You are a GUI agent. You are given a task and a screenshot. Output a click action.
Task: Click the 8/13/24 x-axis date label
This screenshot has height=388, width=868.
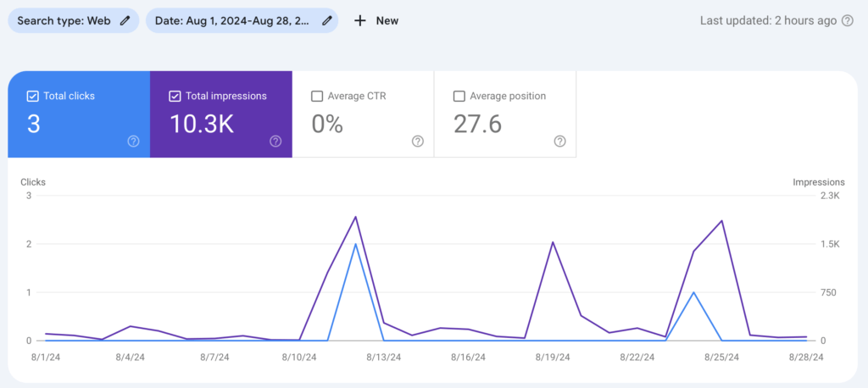pos(383,358)
